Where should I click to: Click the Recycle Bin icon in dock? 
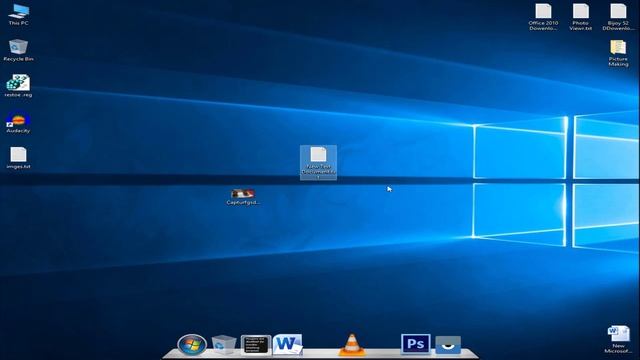[x=224, y=345]
